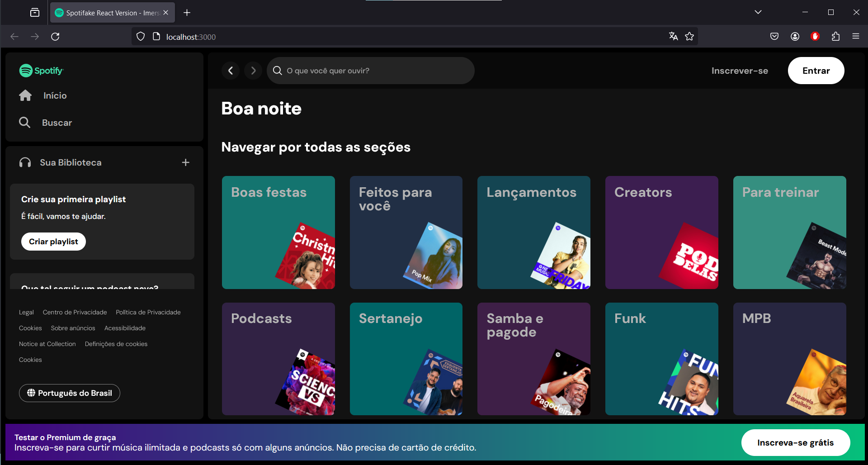868x465 pixels.
Task: Click the shield tracking protection icon
Action: tap(141, 37)
